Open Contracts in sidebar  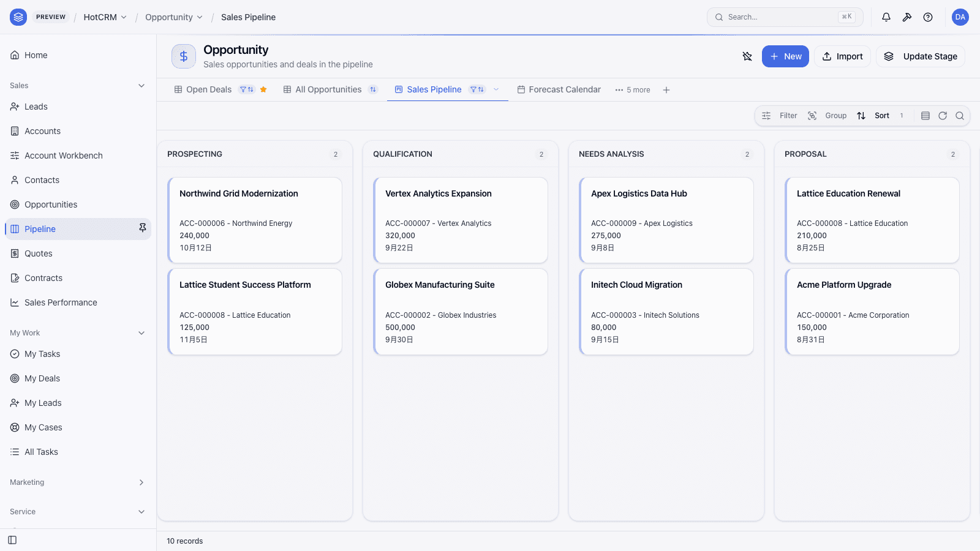[78, 278]
